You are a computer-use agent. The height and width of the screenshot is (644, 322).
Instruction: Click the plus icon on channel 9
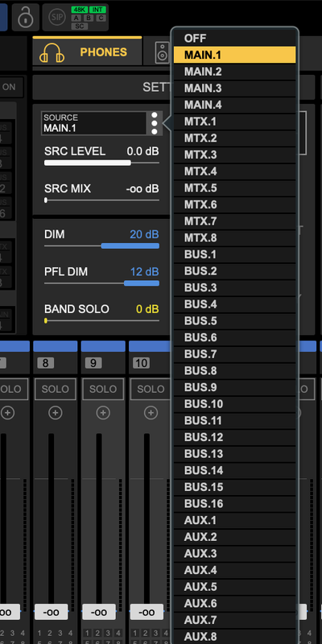point(103,413)
